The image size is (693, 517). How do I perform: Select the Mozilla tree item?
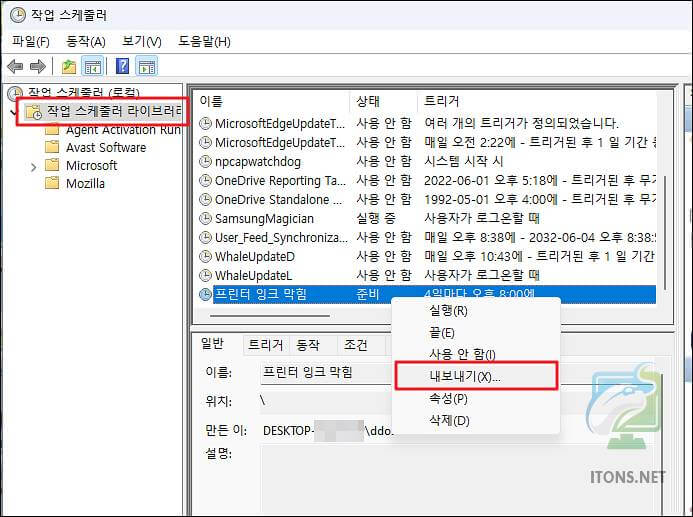(x=85, y=183)
